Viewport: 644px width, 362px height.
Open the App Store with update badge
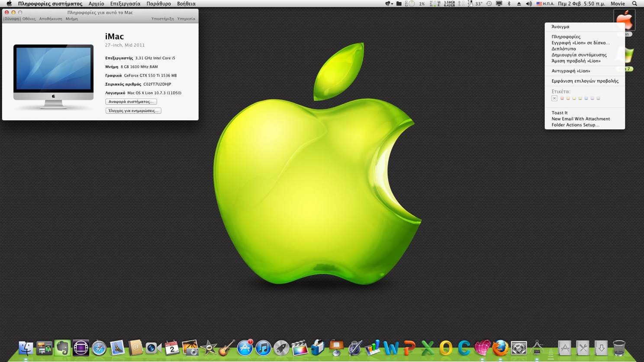(245, 348)
